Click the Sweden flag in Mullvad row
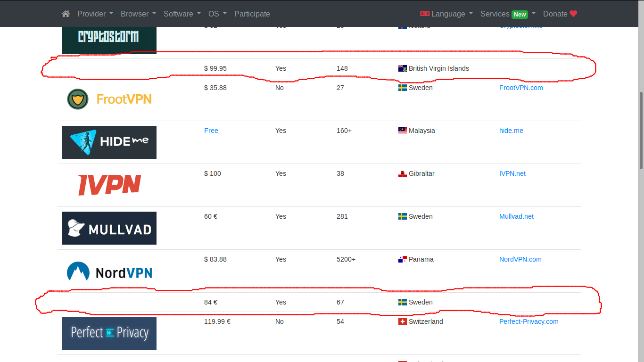Screen dimensions: 644x362 tap(402, 216)
